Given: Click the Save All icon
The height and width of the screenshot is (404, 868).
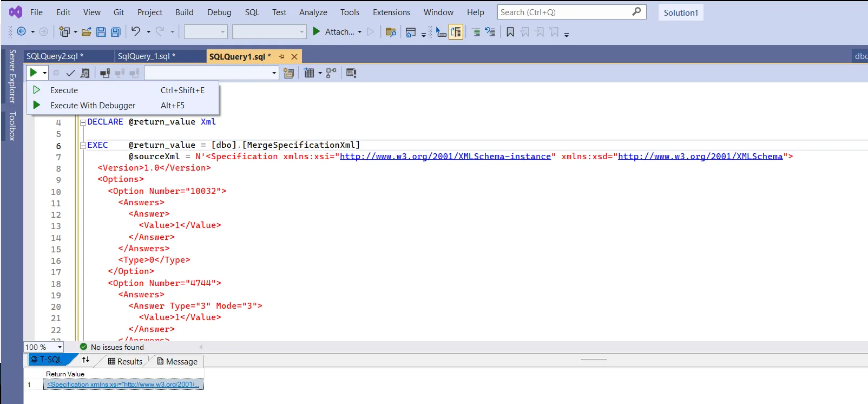Looking at the screenshot, I should (115, 32).
